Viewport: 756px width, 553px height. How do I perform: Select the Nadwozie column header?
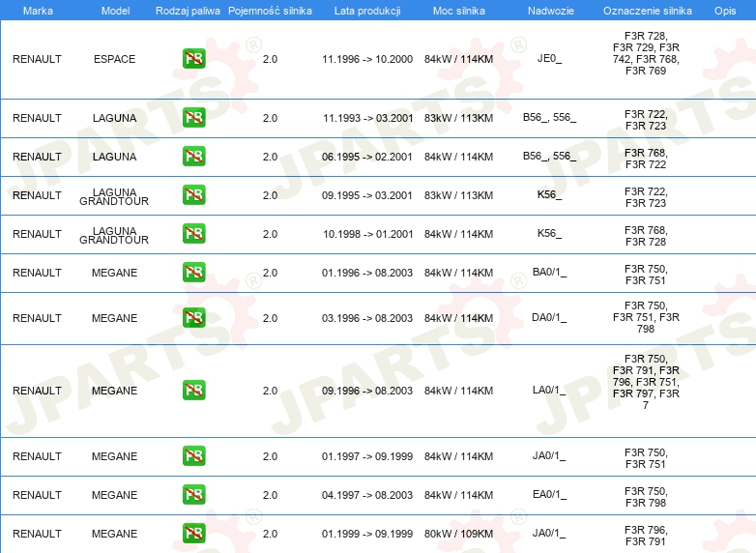point(549,10)
